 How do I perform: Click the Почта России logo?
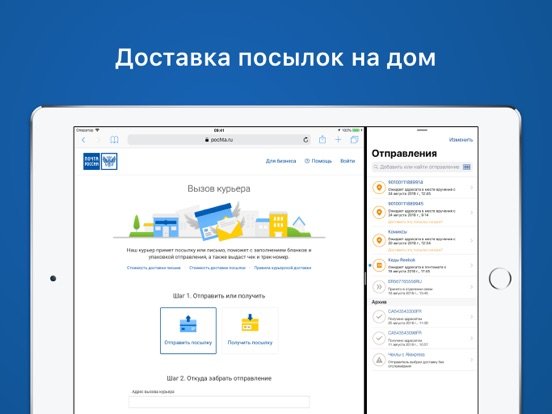click(x=100, y=161)
